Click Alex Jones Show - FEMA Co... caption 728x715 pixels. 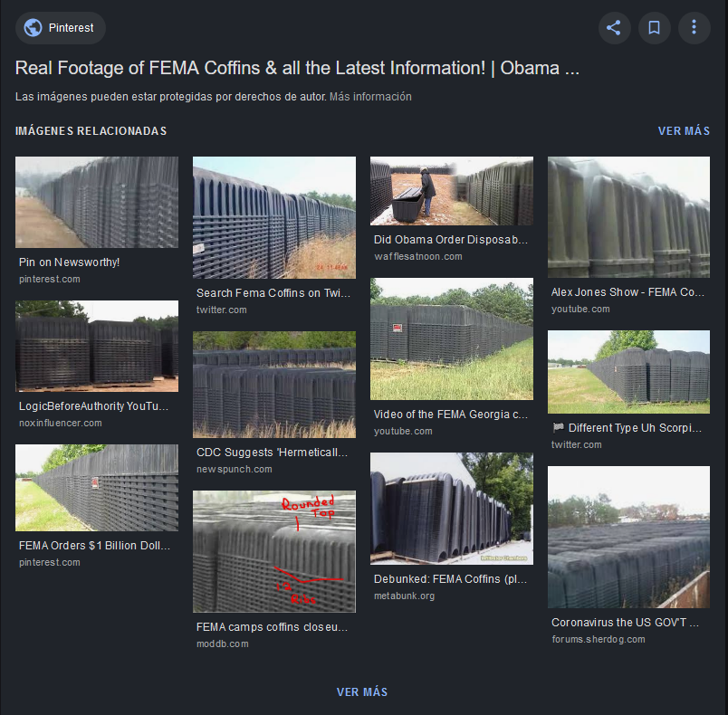click(x=627, y=291)
